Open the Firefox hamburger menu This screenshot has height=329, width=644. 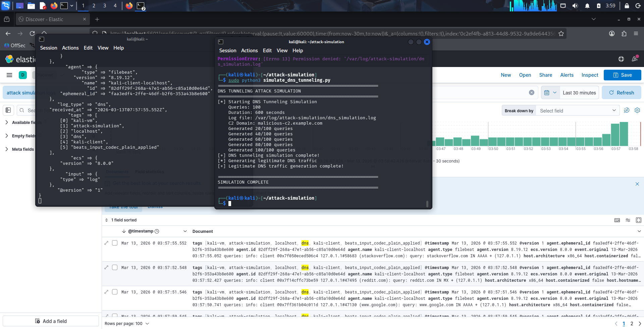tap(636, 34)
